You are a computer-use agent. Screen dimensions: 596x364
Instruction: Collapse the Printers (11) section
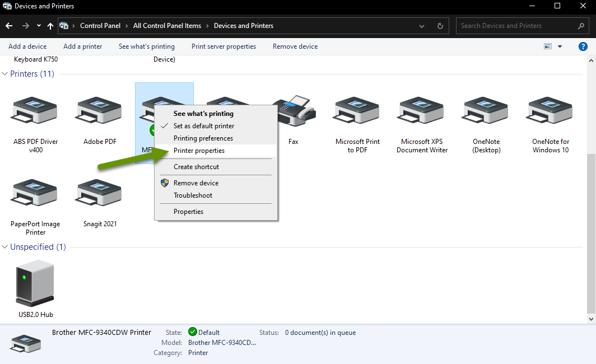click(4, 73)
